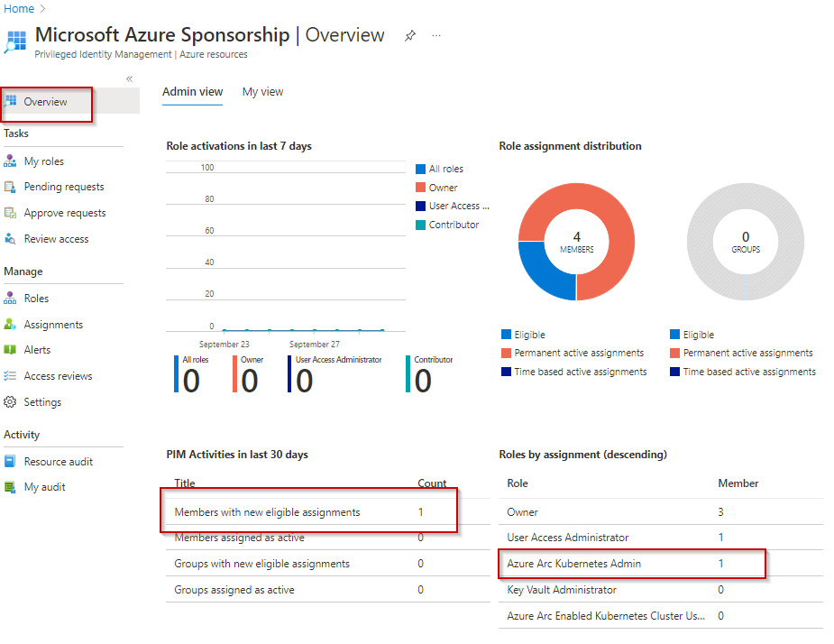Select 'Groups assigned as active' row

[327, 590]
